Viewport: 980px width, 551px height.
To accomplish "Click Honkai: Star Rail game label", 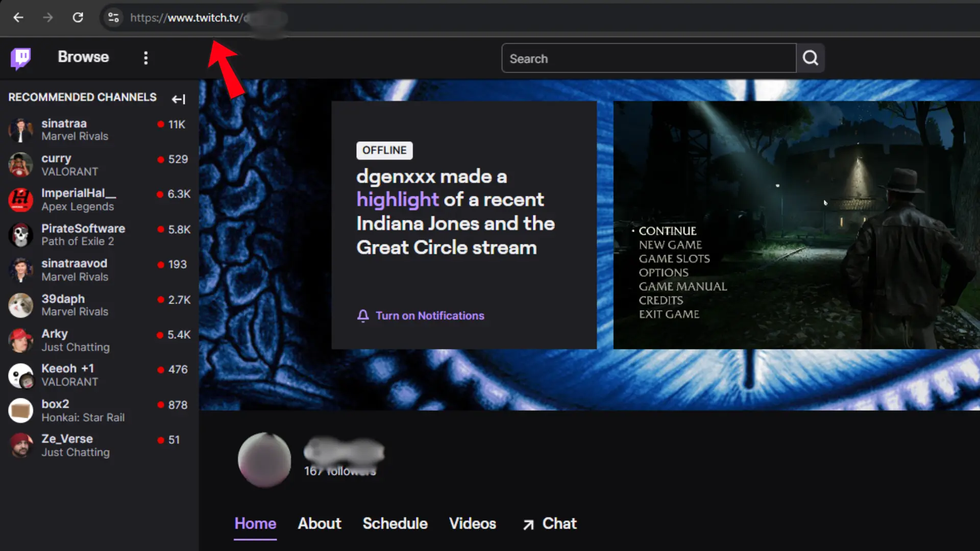I will pyautogui.click(x=83, y=417).
